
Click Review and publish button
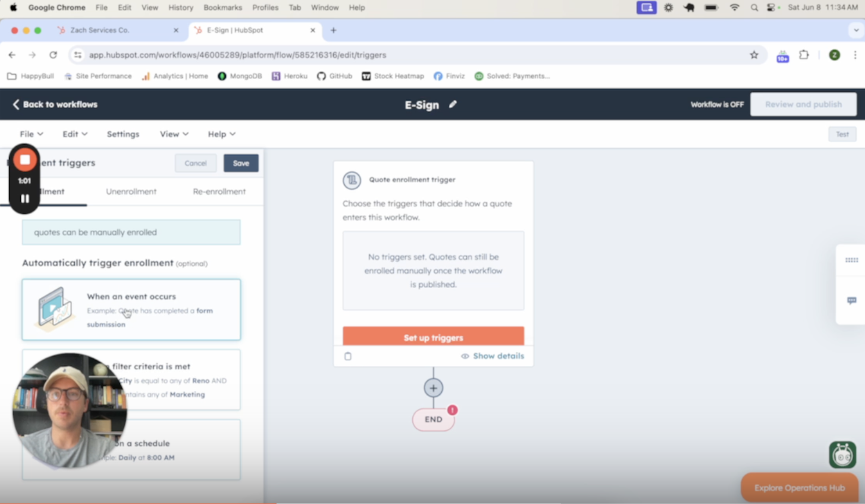[803, 104]
